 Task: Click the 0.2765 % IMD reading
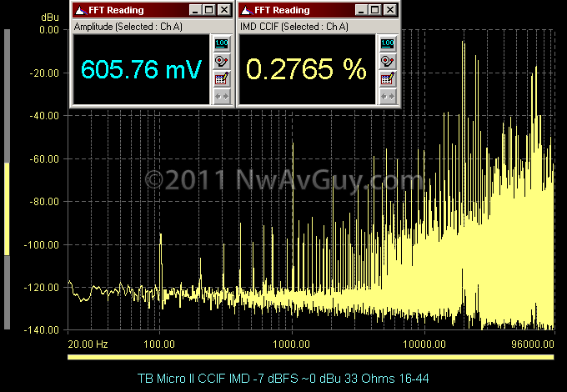tap(306, 69)
